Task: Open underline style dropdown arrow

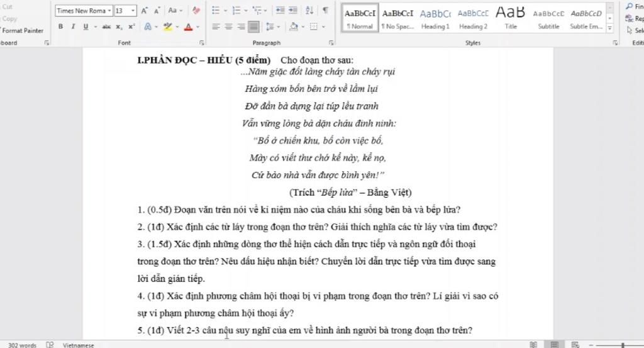Action: pyautogui.click(x=96, y=26)
